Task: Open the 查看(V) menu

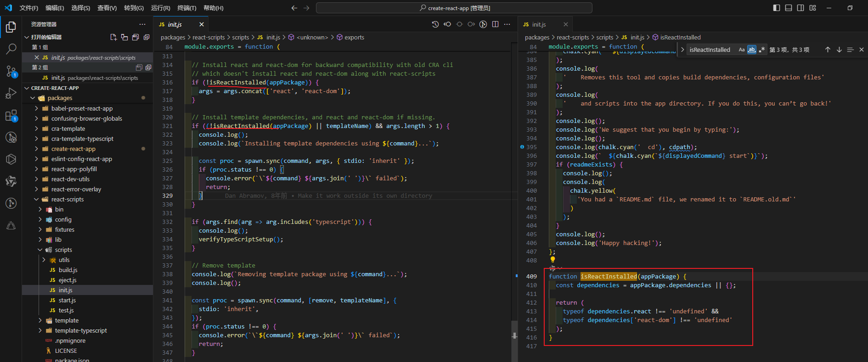Action: click(107, 8)
